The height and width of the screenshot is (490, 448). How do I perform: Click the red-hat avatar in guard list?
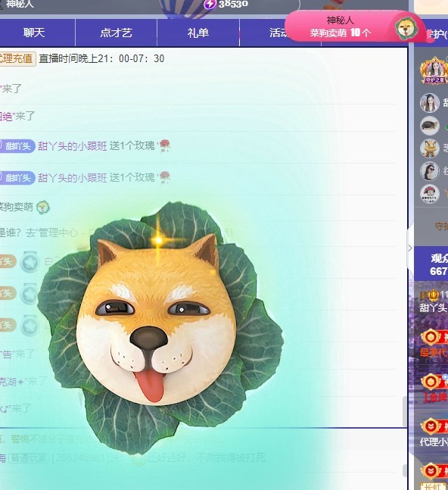click(430, 194)
